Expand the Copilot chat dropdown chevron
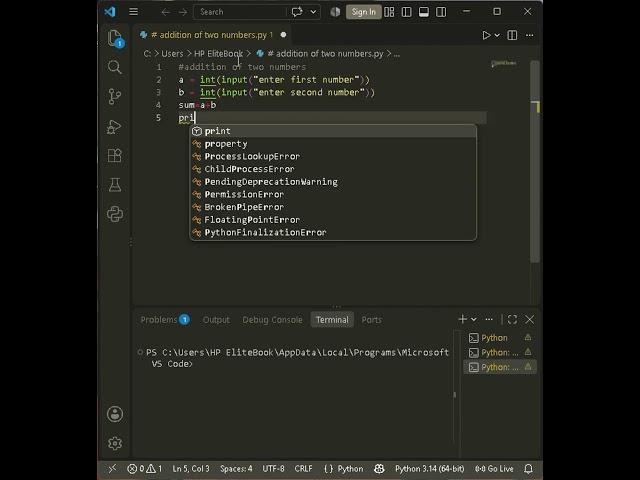Image resolution: width=640 pixels, height=480 pixels. [313, 12]
